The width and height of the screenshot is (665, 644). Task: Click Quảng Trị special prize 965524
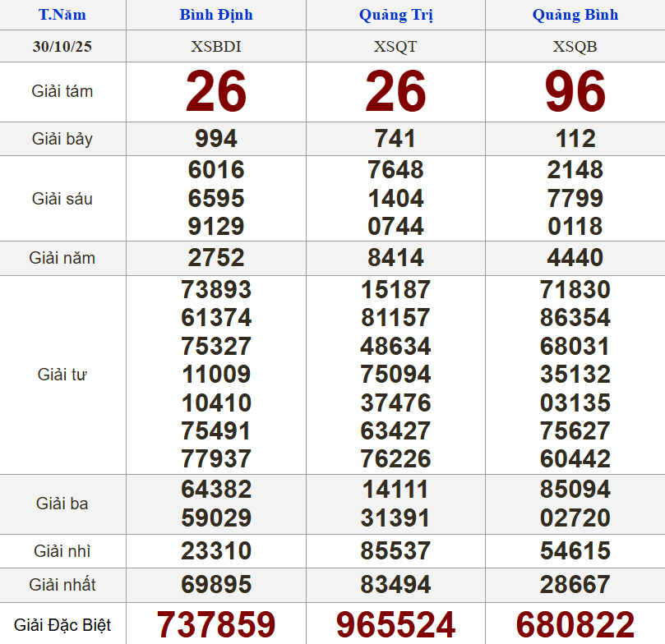(x=395, y=625)
